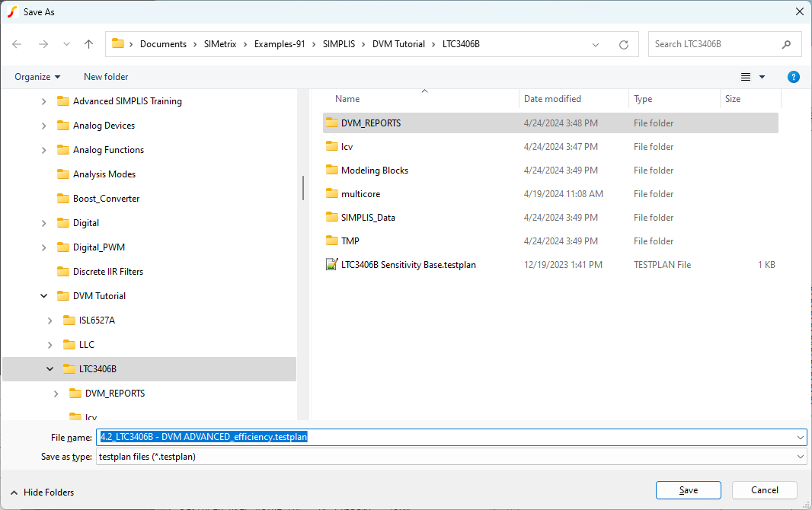812x510 pixels.
Task: Expand the Analog Devices tree node
Action: click(44, 126)
